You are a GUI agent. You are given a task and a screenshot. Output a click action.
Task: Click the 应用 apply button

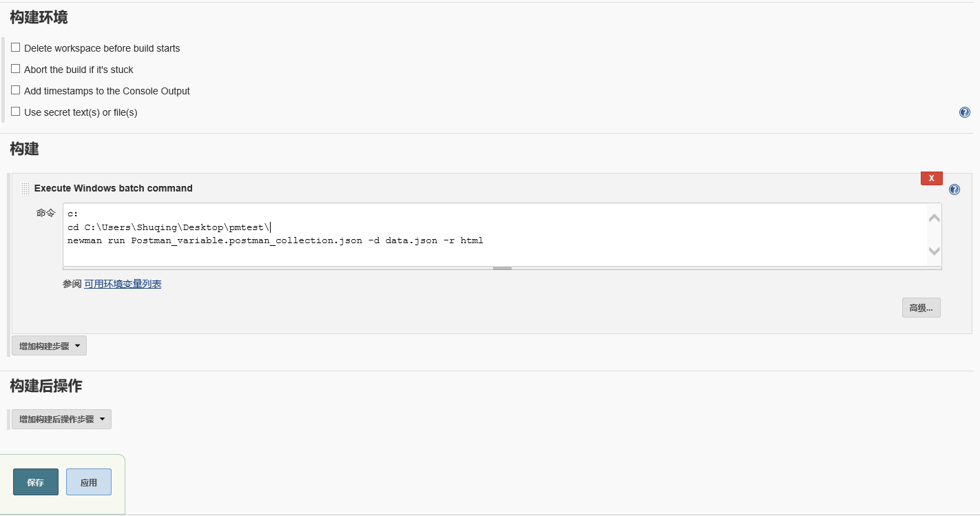[x=88, y=482]
